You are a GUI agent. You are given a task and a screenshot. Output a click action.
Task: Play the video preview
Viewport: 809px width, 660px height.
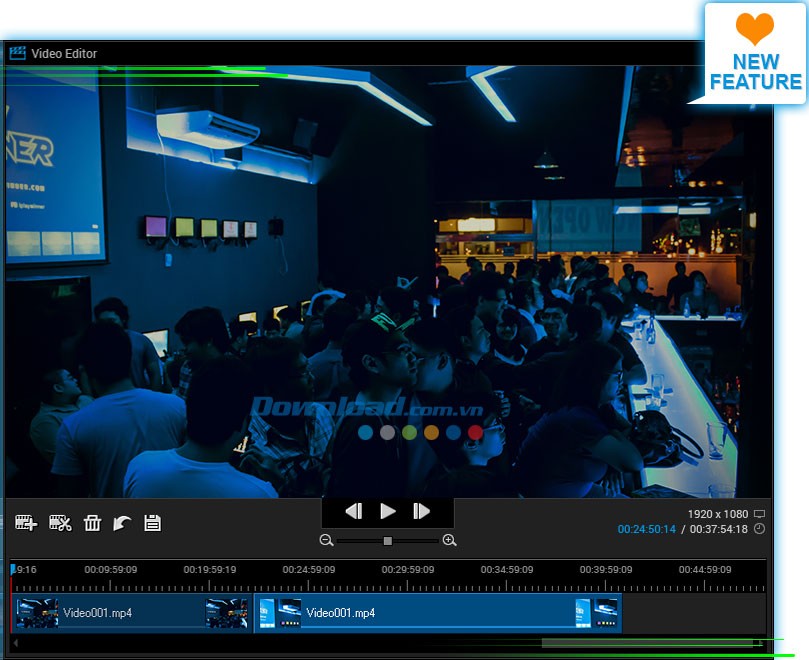pyautogui.click(x=387, y=510)
